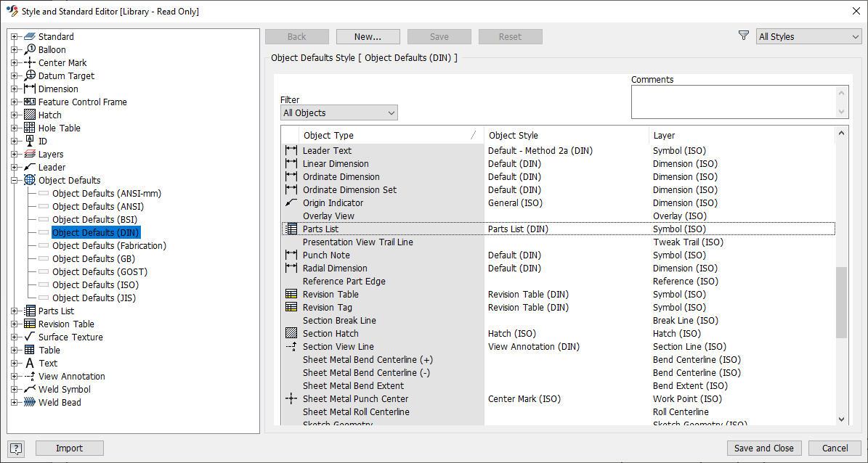This screenshot has width=868, height=463.
Task: Open the All Objects filter dropdown
Action: tap(338, 112)
